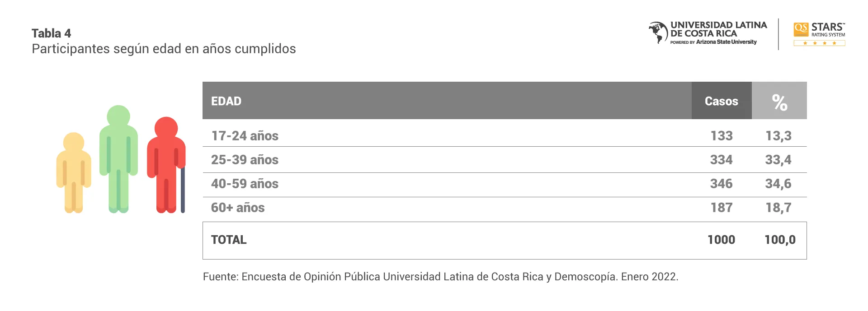
Task: Click the globe logo of Universidad Latina
Action: (658, 32)
